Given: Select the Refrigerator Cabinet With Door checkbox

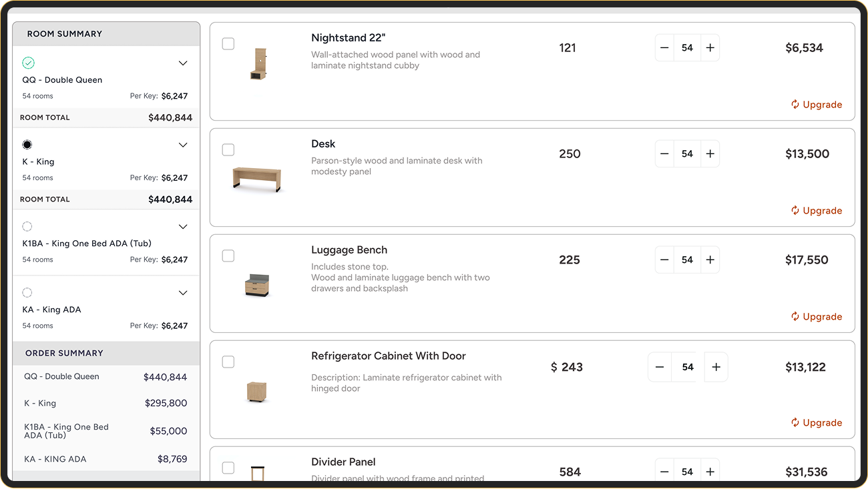Looking at the screenshot, I should point(228,362).
